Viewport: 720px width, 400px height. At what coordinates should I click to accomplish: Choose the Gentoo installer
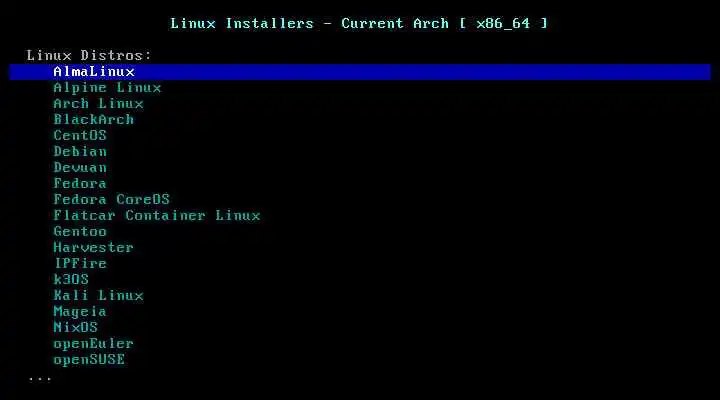(x=80, y=231)
